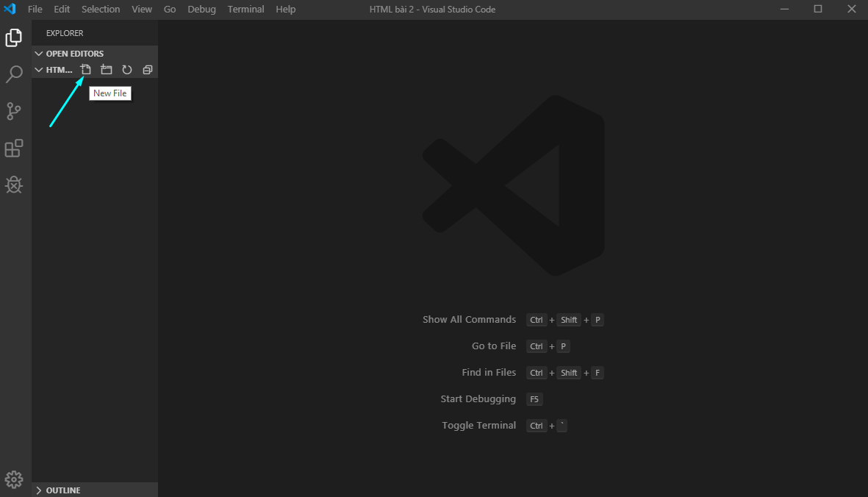Image resolution: width=868 pixels, height=497 pixels.
Task: Open the Selection menu
Action: point(101,10)
